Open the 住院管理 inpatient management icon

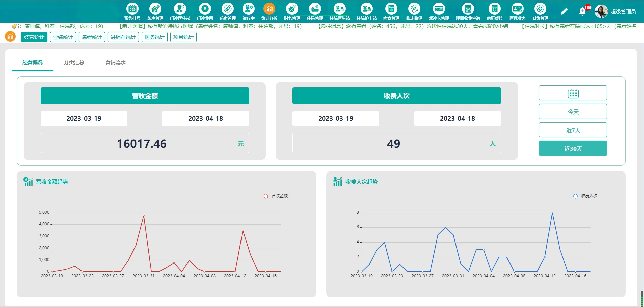[x=315, y=11]
